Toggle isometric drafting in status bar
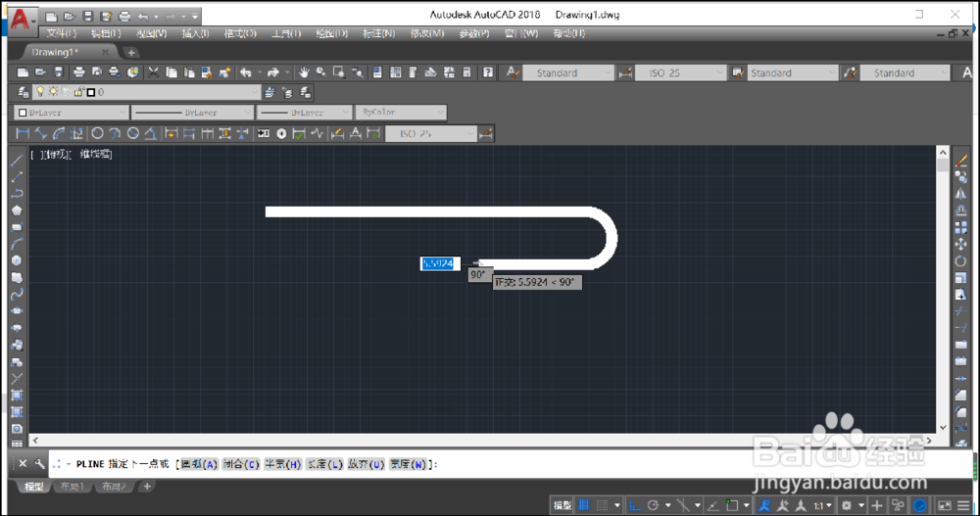Screen dimensions: 980x516 (682, 505)
